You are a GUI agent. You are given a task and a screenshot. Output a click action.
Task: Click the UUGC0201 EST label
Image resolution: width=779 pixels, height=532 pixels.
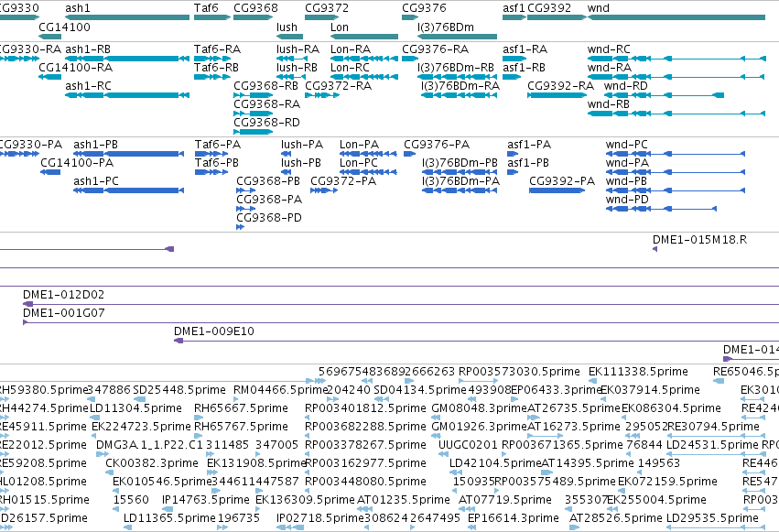point(467,446)
